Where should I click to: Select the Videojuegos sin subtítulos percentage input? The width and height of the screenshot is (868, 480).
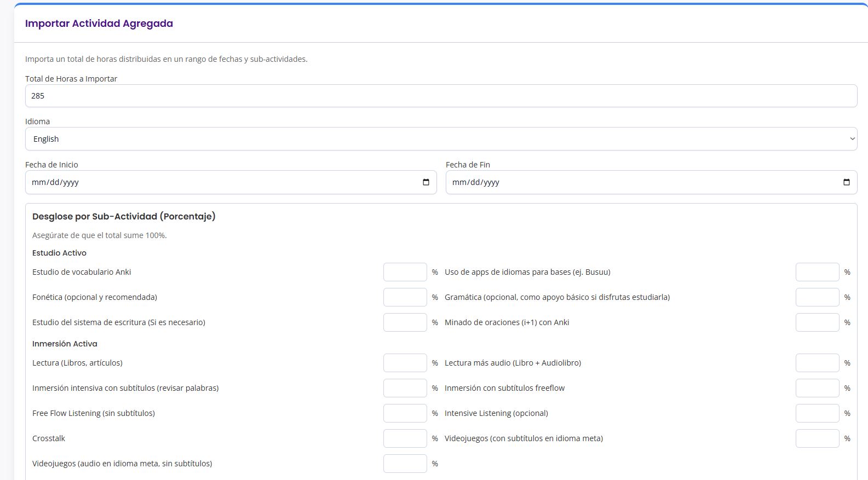point(405,464)
